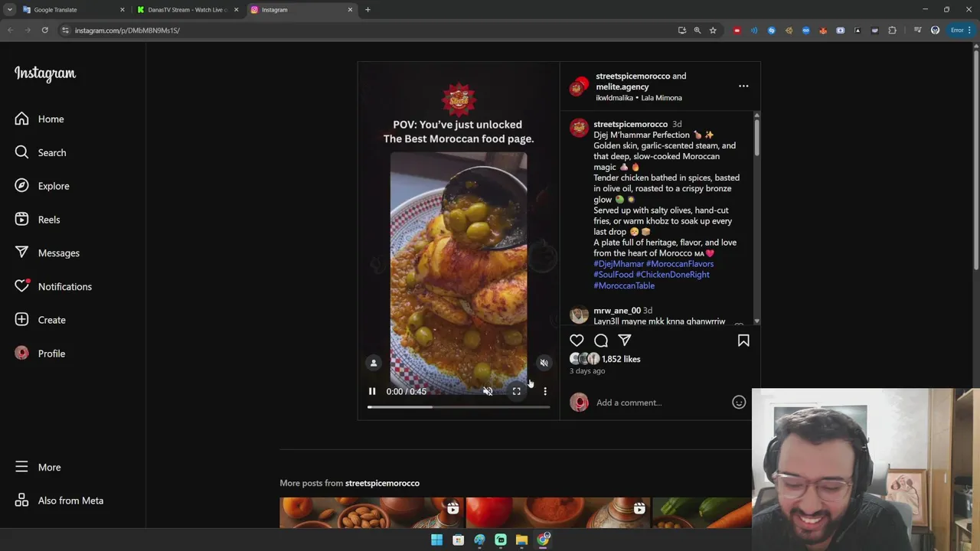Open melite.agency profile link
Viewport: 980px width, 551px height.
tap(622, 86)
